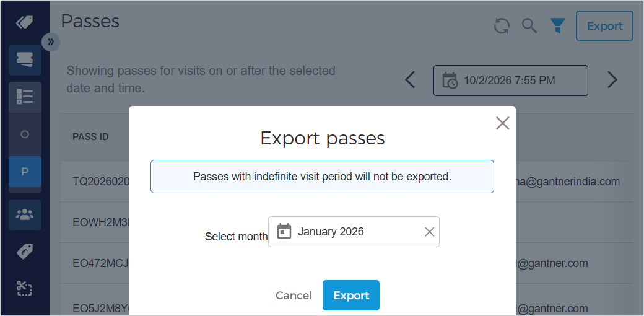The image size is (644, 316).
Task: Click the ticket logo icon in the sidebar
Action: (x=25, y=22)
